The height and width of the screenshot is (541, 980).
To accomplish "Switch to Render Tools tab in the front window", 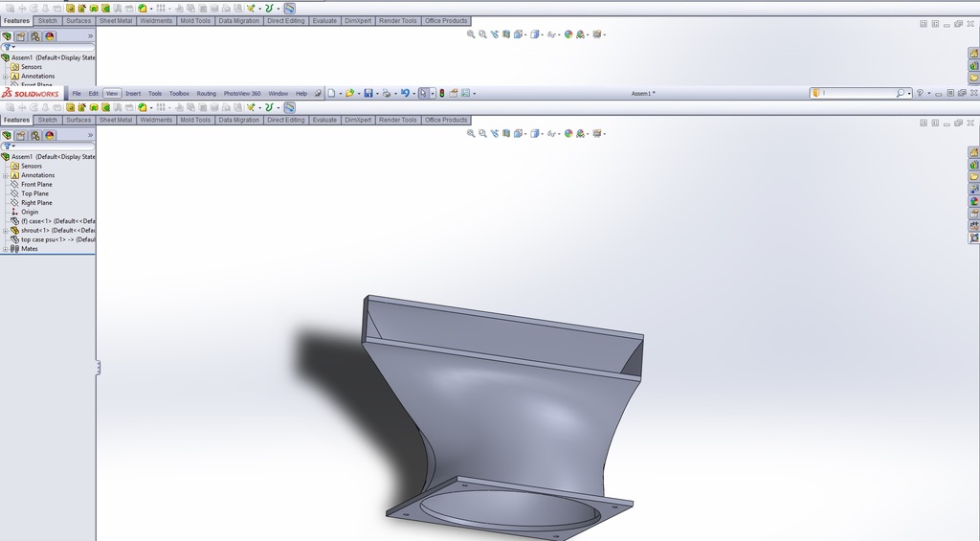I will coord(397,120).
